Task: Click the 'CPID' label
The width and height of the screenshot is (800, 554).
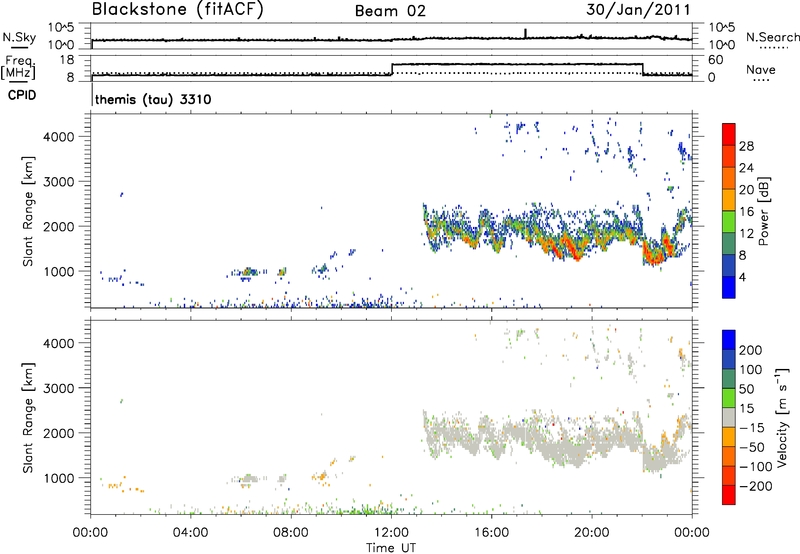Action: coord(22,95)
